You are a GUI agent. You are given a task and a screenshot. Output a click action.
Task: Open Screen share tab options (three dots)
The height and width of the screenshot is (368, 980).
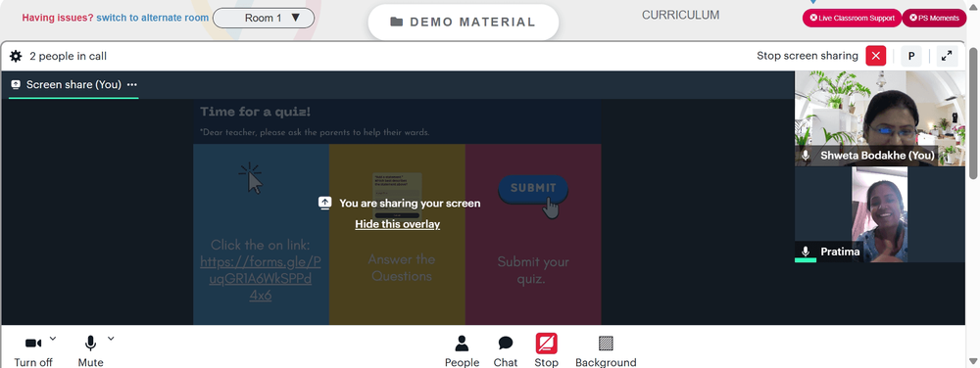(x=132, y=85)
